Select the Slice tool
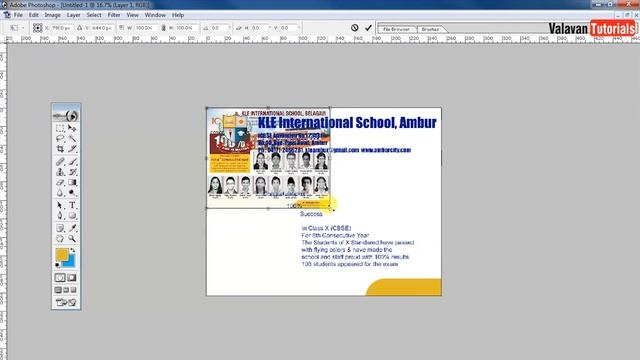The image size is (640, 360). pyautogui.click(x=72, y=149)
